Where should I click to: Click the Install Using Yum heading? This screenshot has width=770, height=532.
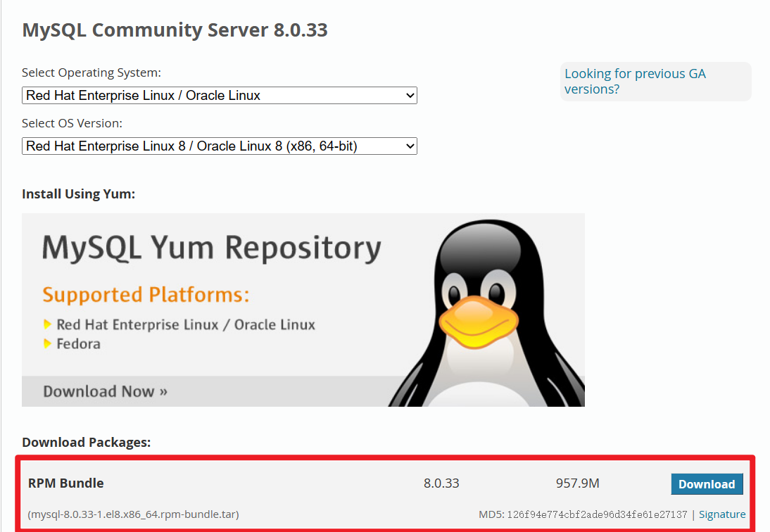coord(79,194)
